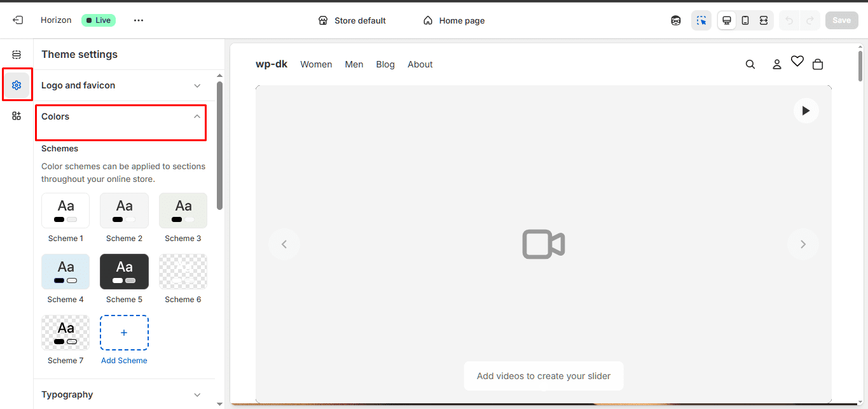
Task: Open the three-dot more actions menu
Action: pos(139,20)
